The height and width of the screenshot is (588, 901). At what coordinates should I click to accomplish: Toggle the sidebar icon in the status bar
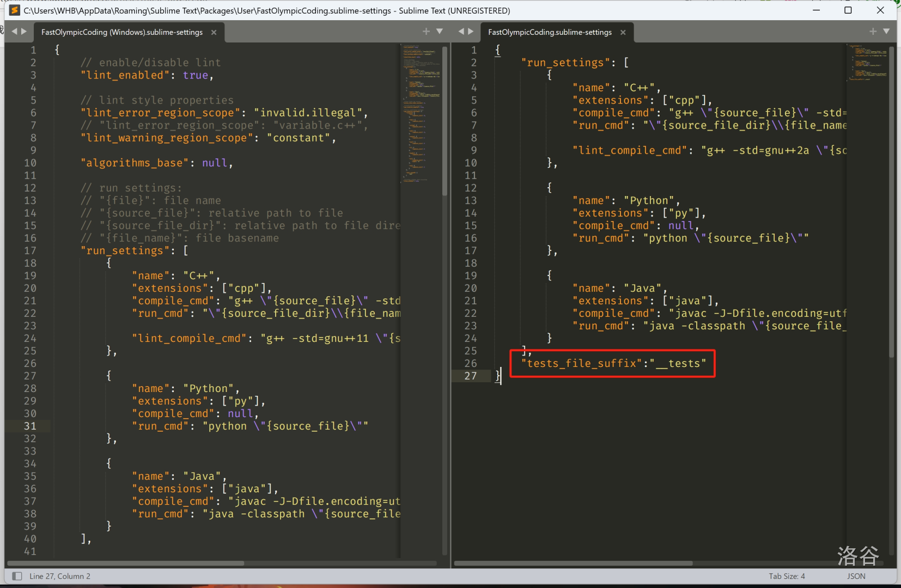[x=17, y=575]
